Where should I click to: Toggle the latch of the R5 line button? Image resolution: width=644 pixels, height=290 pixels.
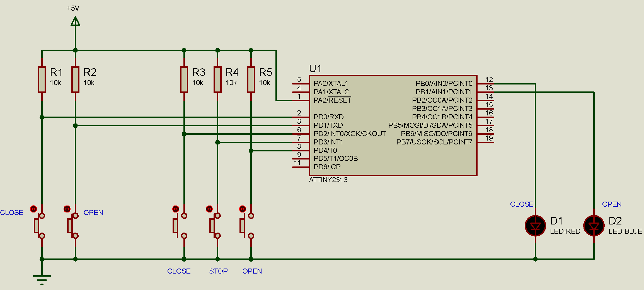pyautogui.click(x=243, y=209)
